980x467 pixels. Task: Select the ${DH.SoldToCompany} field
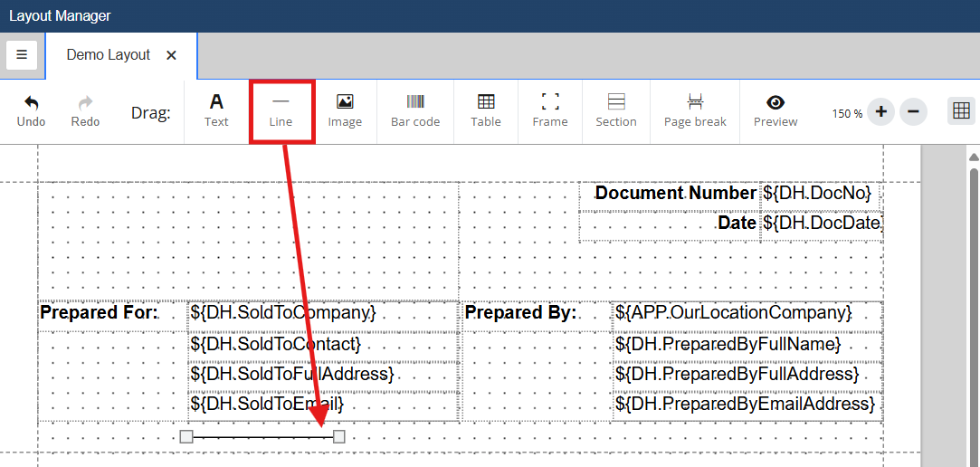(283, 312)
